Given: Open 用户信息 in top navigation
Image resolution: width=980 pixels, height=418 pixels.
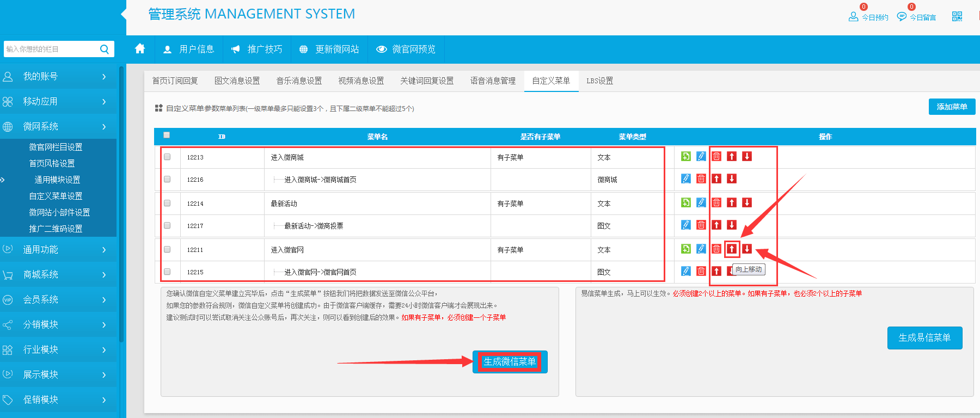Looking at the screenshot, I should coord(189,50).
